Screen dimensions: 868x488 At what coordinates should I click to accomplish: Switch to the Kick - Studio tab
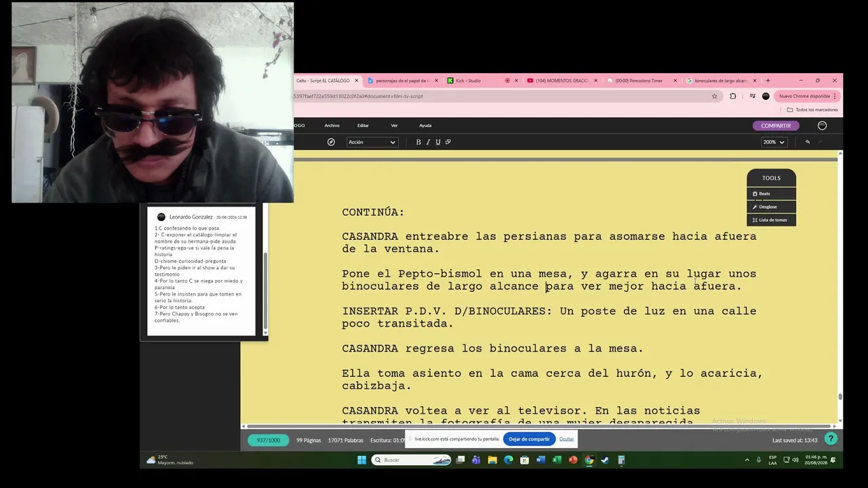(482, 81)
